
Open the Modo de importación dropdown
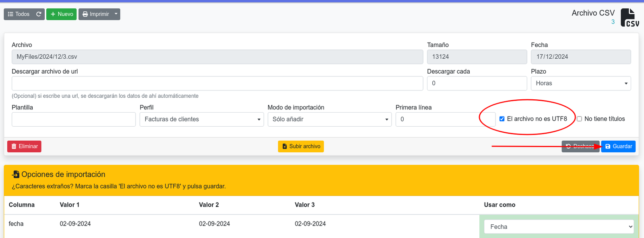coord(330,119)
